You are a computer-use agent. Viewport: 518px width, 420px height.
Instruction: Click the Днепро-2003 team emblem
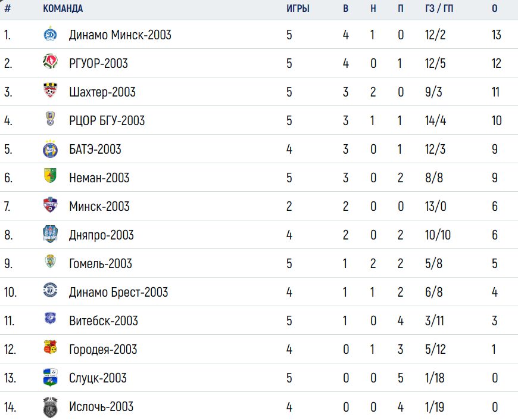click(x=50, y=234)
